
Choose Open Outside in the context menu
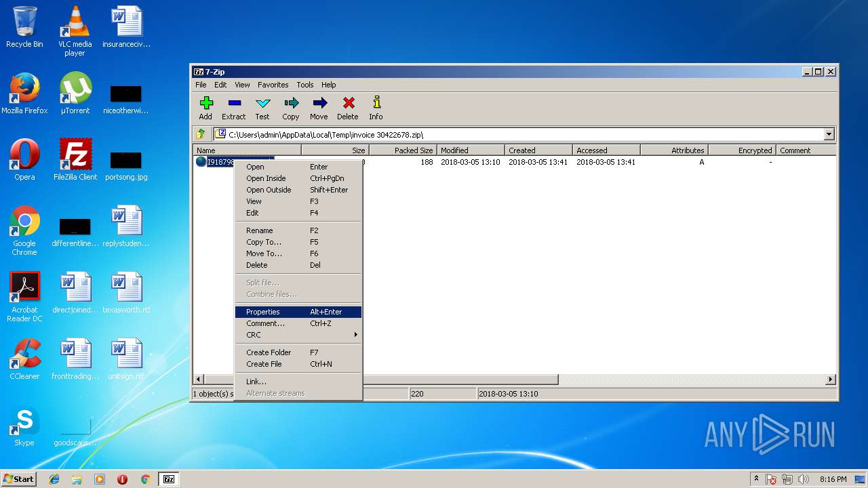298,190
